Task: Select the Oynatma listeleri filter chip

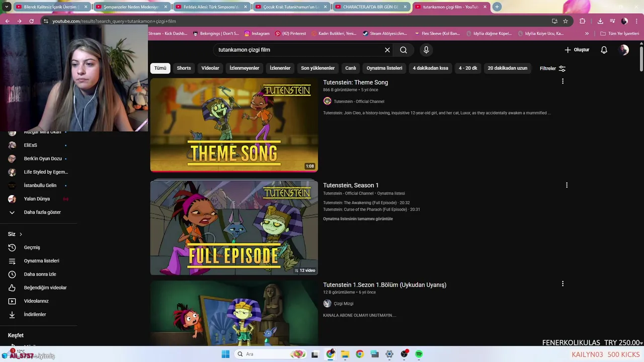Action: point(384,68)
